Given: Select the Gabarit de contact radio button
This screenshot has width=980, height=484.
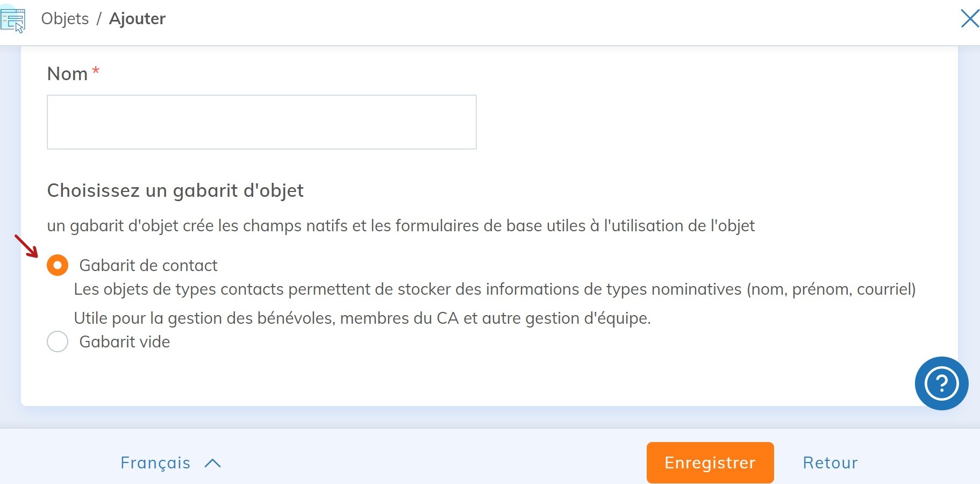Looking at the screenshot, I should tap(58, 265).
